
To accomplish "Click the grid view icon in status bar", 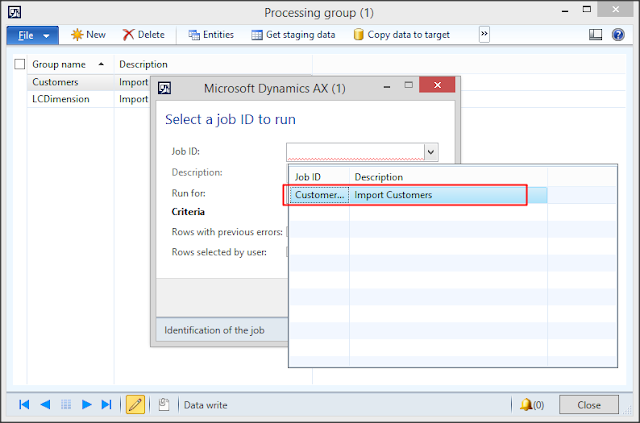I will [66, 405].
